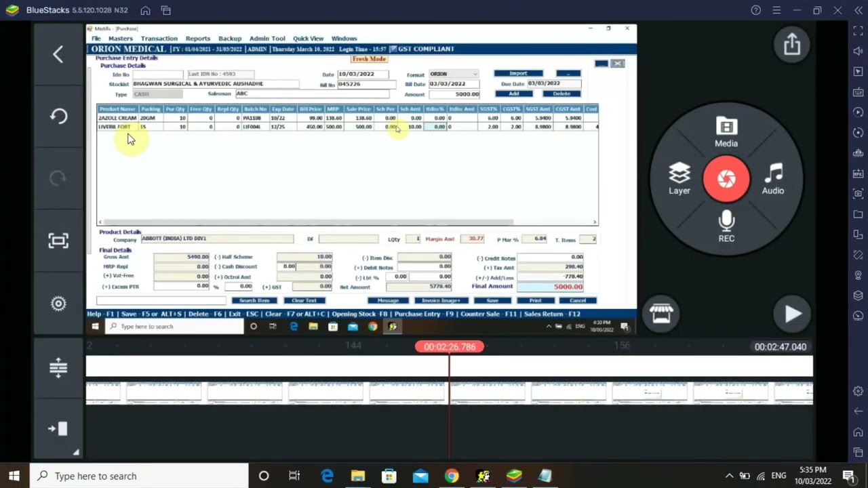Click the Delete button beside Add
The image size is (868, 488).
(561, 94)
